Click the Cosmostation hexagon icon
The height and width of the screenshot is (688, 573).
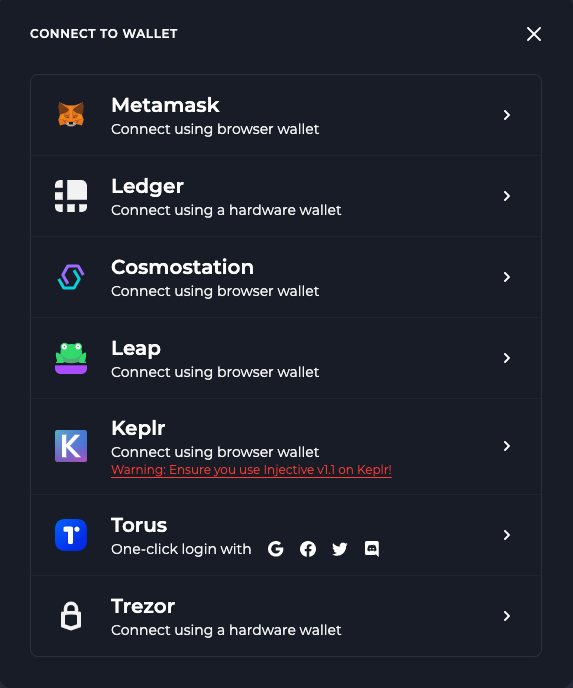tap(71, 277)
